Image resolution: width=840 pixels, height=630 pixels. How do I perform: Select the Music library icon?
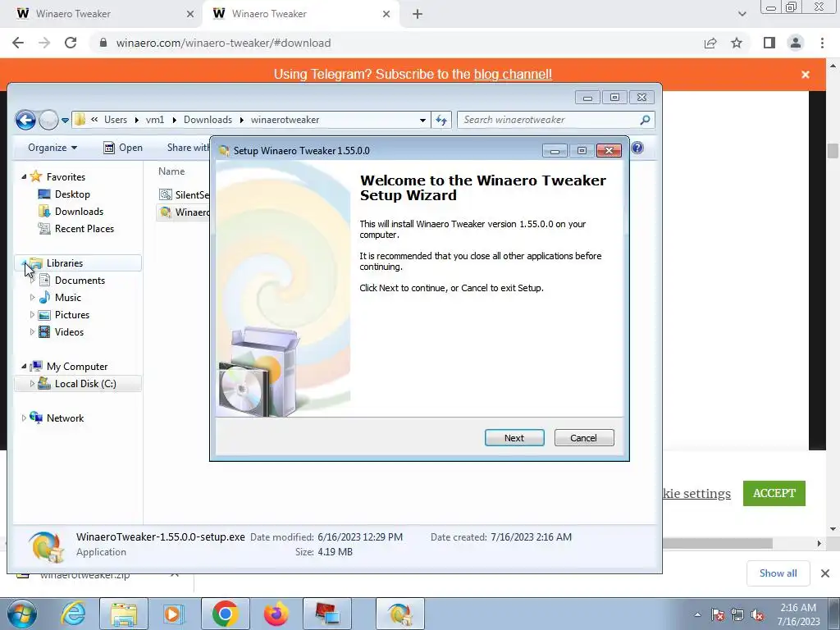pyautogui.click(x=44, y=297)
